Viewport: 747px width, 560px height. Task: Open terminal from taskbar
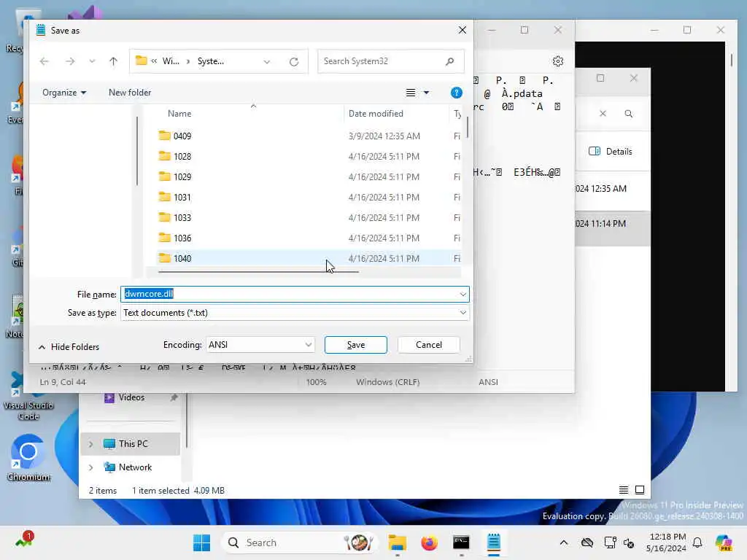[x=461, y=542]
